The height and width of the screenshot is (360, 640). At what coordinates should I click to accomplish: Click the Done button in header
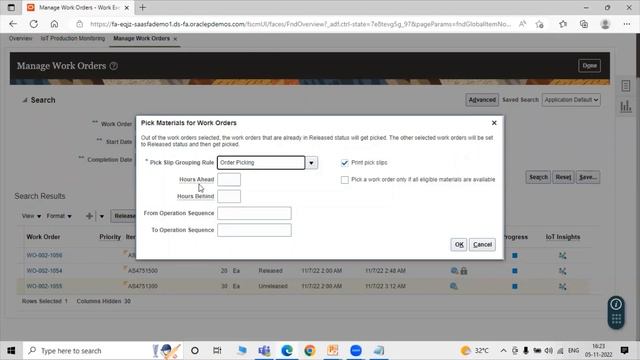pyautogui.click(x=589, y=66)
